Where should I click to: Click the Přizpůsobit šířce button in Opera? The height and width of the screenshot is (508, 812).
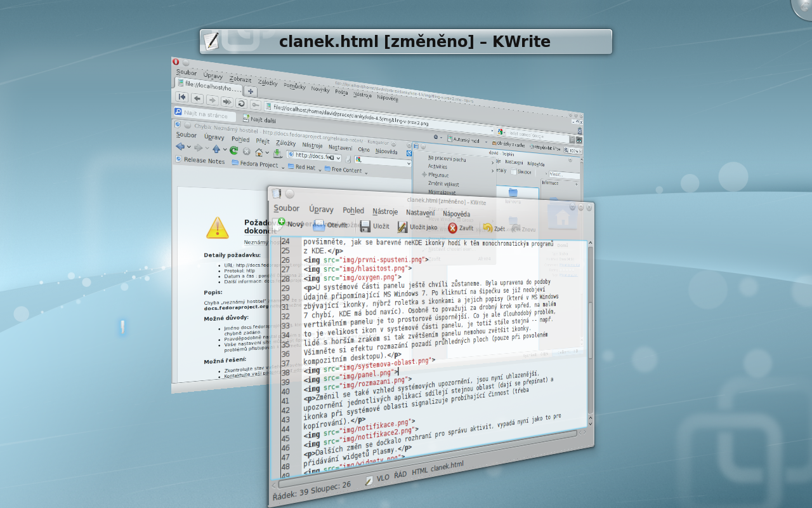545,148
